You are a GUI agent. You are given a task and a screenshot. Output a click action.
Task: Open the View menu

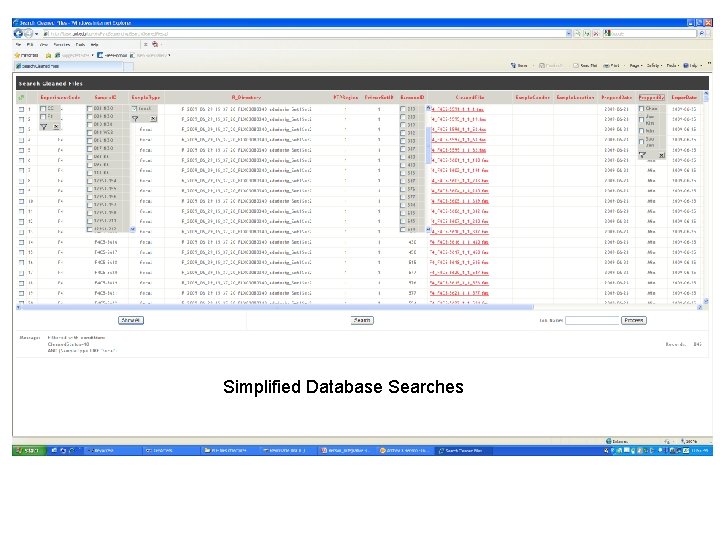pos(44,45)
